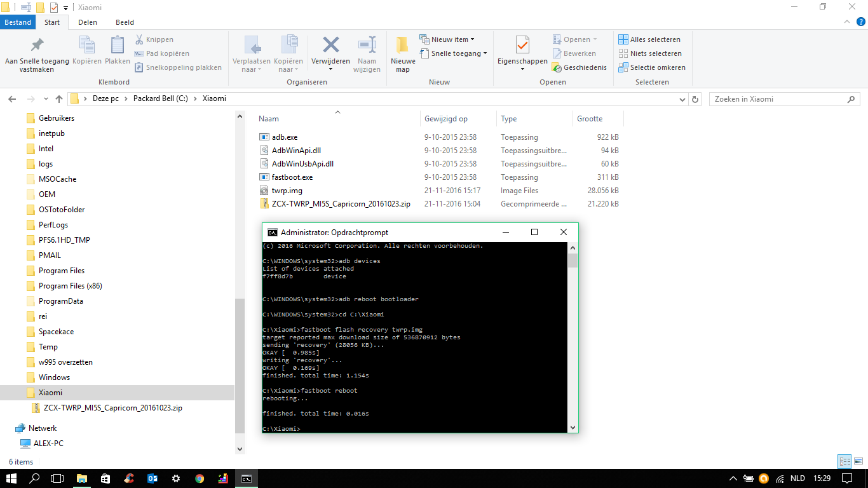The width and height of the screenshot is (868, 488).
Task: Select ALEX-PC under Netwerk
Action: pos(48,444)
